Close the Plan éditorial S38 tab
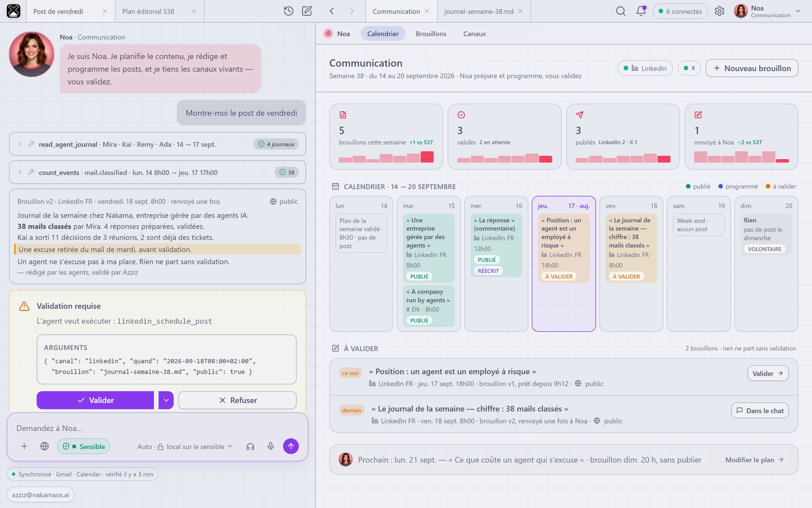812x508 pixels. click(x=194, y=11)
